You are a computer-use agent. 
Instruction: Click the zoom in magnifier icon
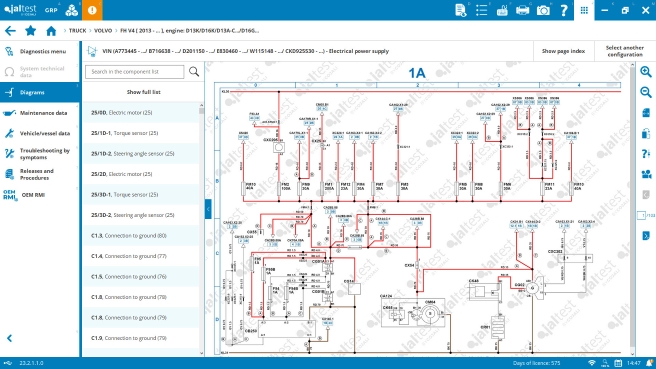[646, 72]
